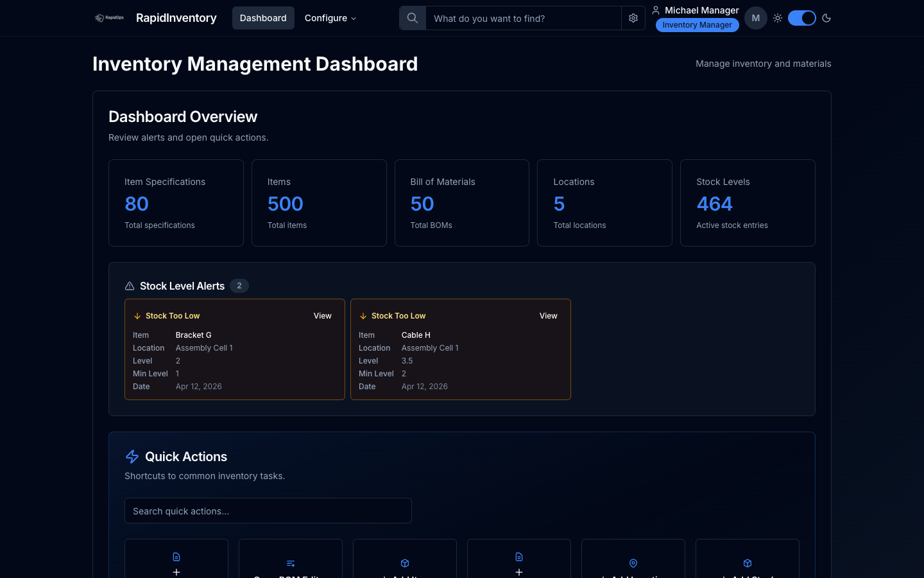Click the Inventory Manager role badge
Screen dimensions: 924x578
(x=697, y=25)
